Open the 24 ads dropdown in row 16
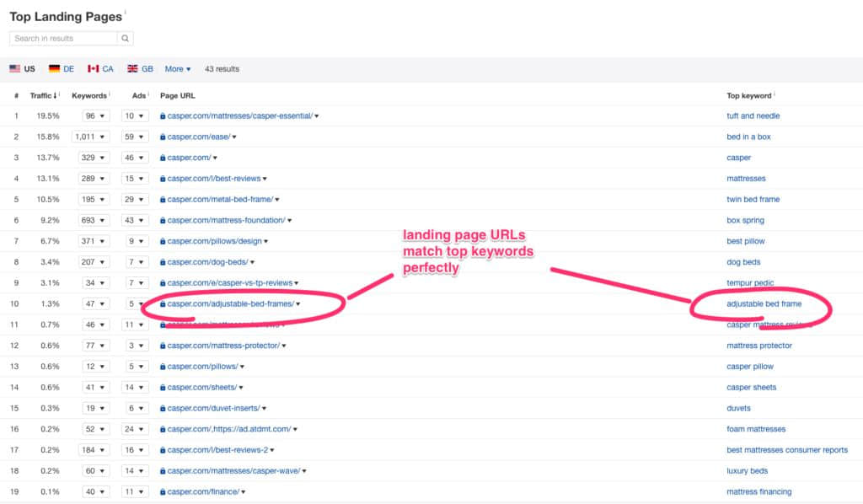Screen dimensions: 863x504 [135, 429]
